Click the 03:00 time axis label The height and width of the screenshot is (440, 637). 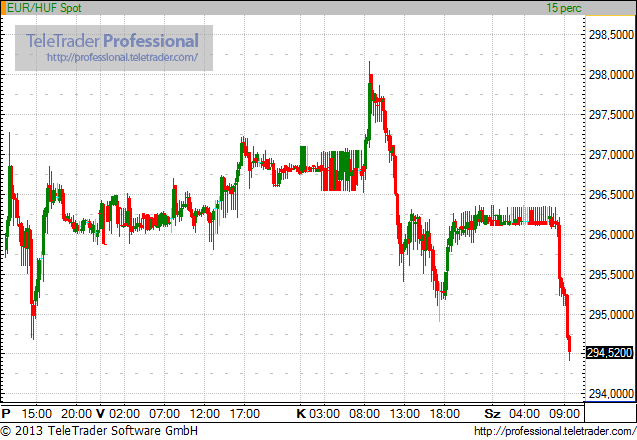pos(325,414)
